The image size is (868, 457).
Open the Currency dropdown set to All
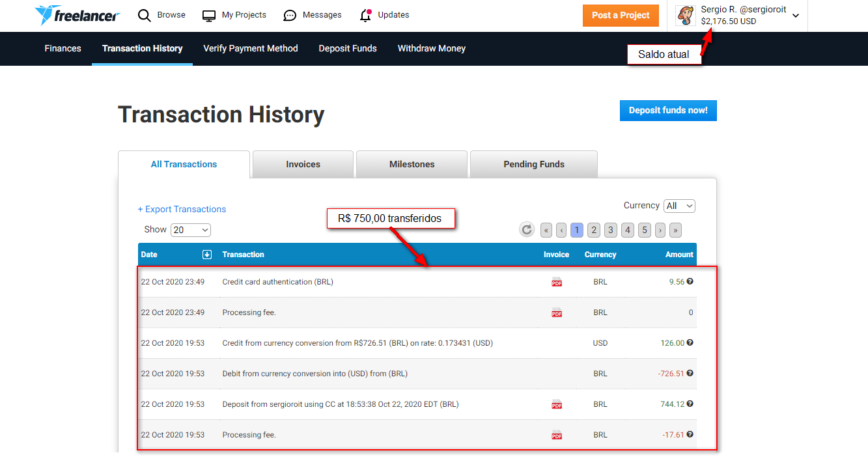[x=679, y=206]
